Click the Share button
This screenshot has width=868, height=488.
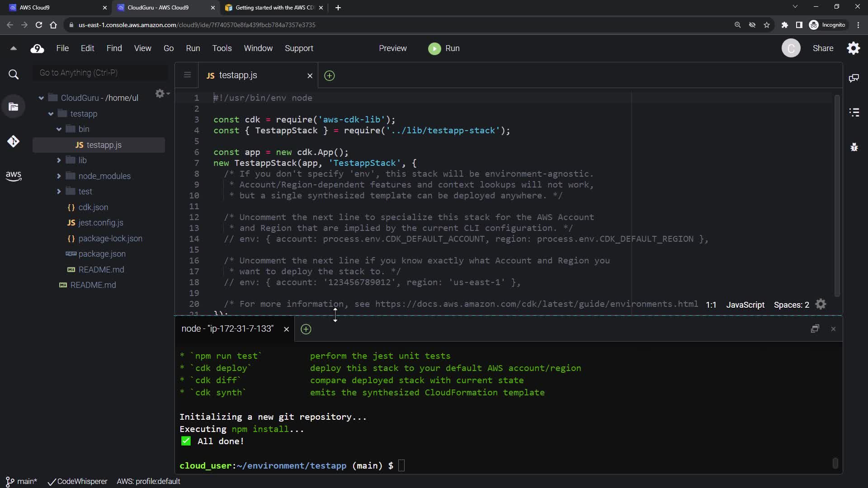point(823,48)
